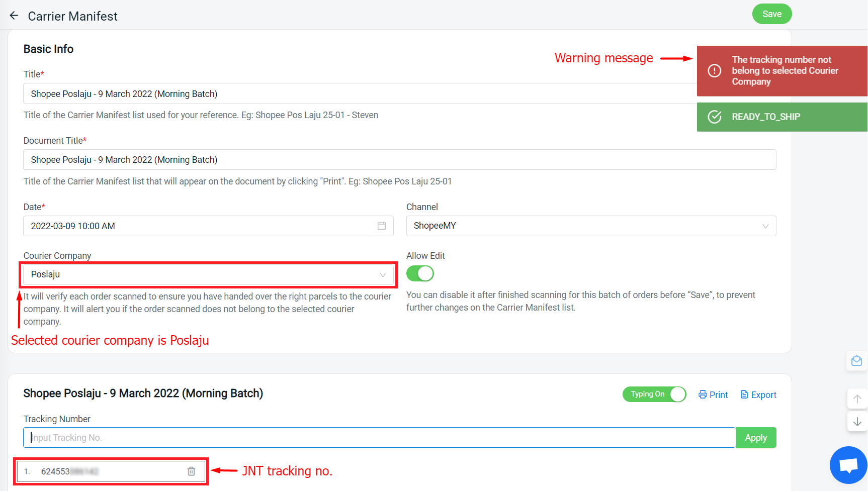Click the warning alert icon in red banner
The height and width of the screenshot is (492, 868).
point(715,71)
